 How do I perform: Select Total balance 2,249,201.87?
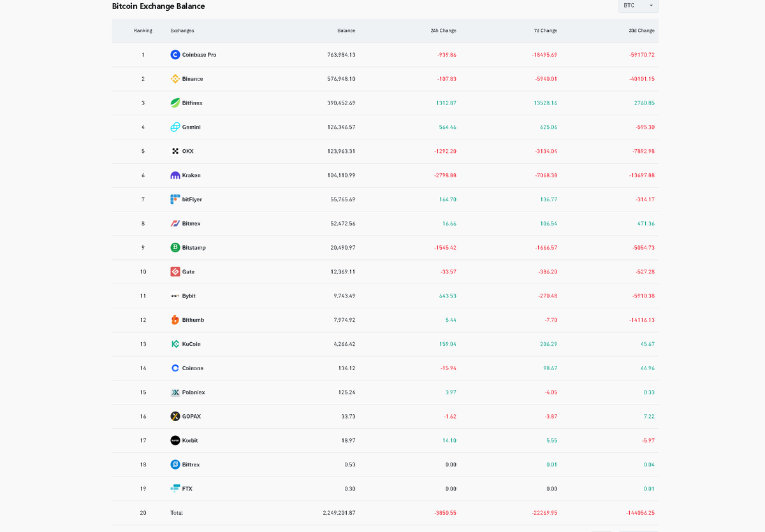click(x=339, y=513)
